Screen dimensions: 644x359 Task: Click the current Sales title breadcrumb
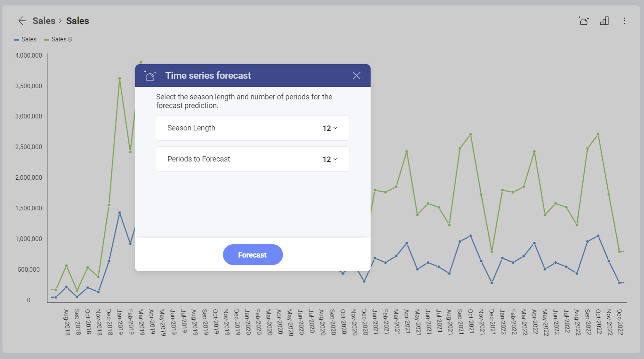tap(78, 21)
